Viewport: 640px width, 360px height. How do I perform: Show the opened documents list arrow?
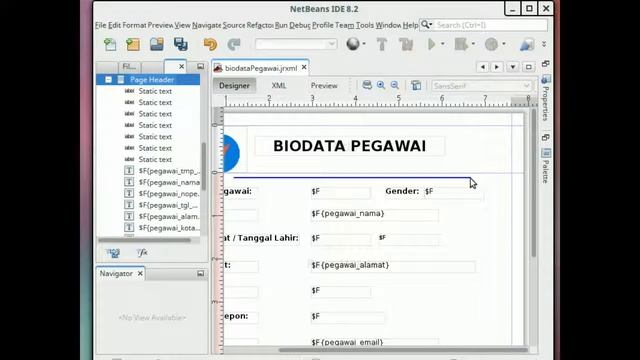pos(513,67)
